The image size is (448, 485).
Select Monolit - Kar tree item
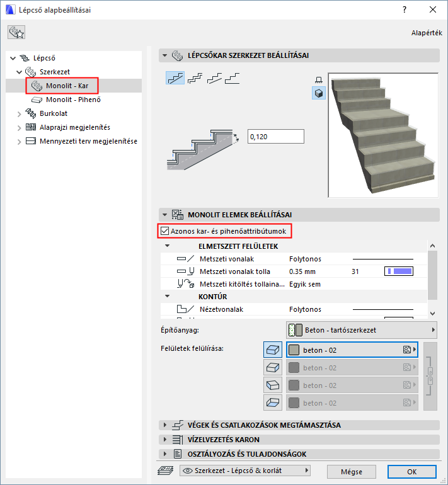[x=67, y=86]
